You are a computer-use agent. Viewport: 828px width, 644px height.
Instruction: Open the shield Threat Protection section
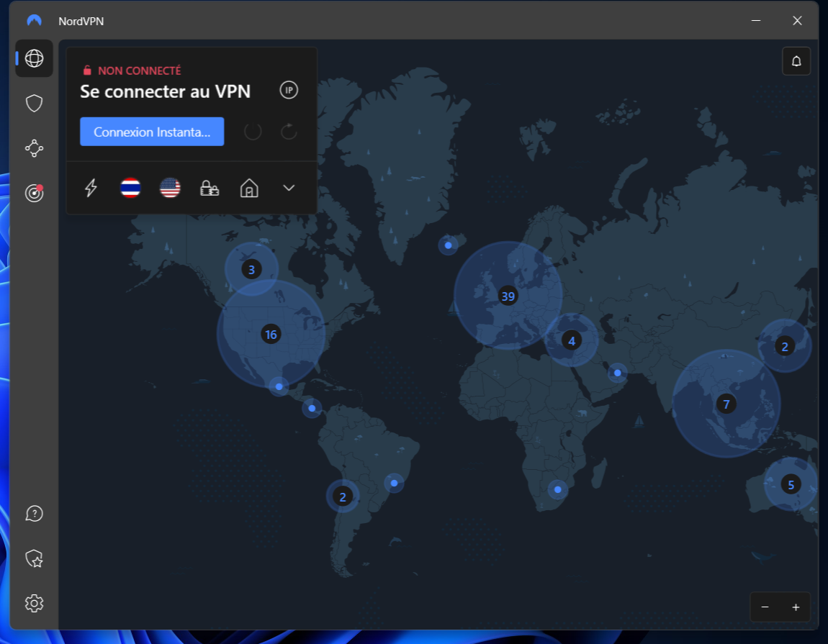[x=35, y=104]
